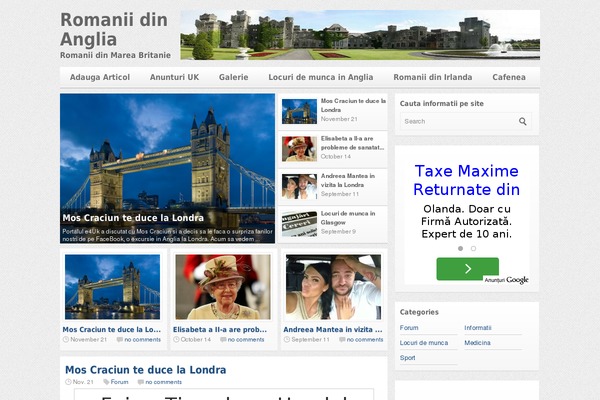This screenshot has height=400, width=600.
Task: Click the couple selfie card image
Action: 333,287
